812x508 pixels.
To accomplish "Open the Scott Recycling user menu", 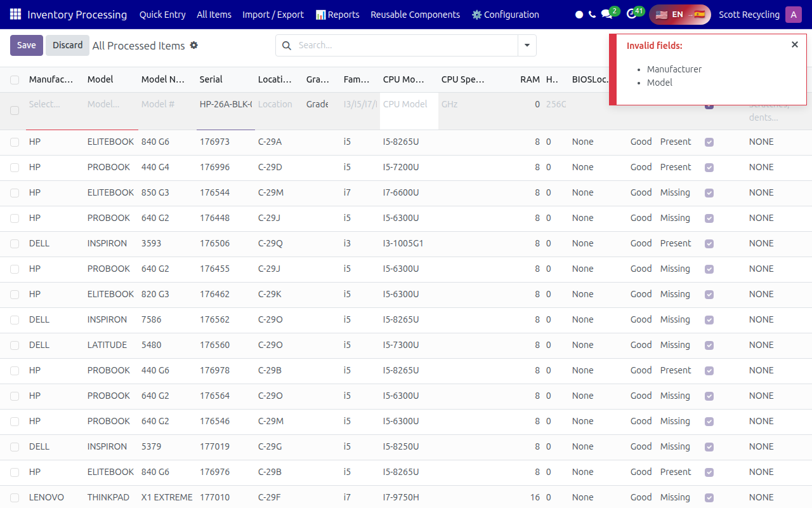I will pos(749,15).
